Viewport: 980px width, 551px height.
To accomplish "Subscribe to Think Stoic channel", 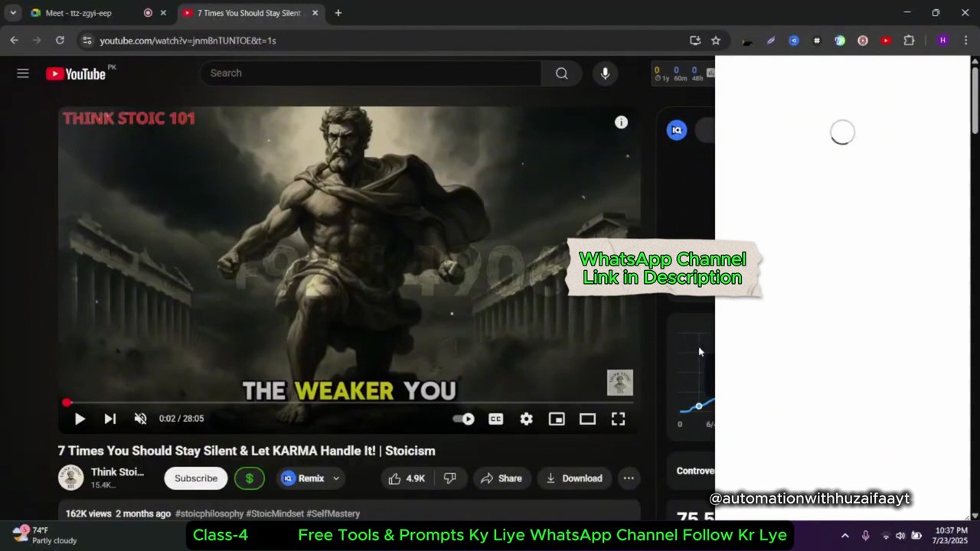I will [x=196, y=478].
